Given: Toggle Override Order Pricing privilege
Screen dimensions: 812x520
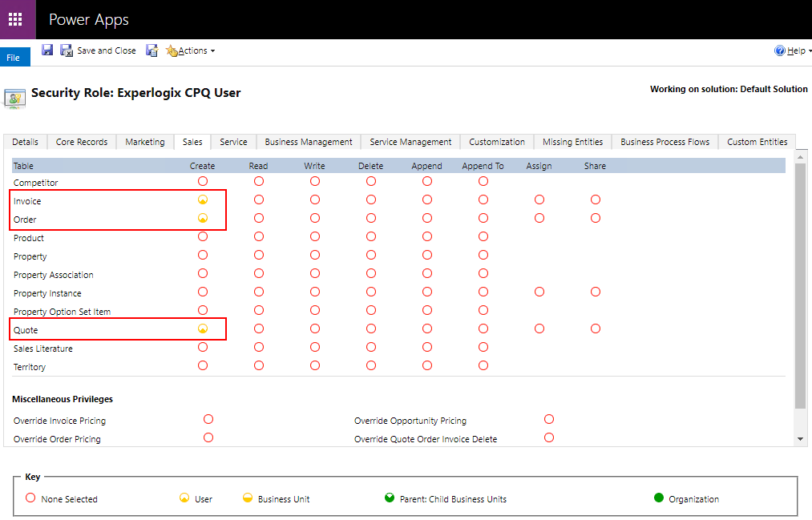Looking at the screenshot, I should [x=208, y=437].
